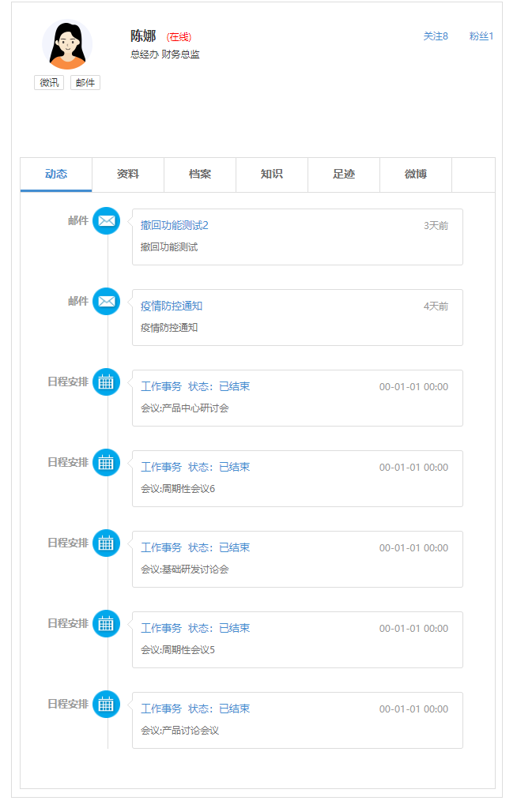
Task: Click calendar icon for 基础研发讨论会 entry
Action: 106,543
